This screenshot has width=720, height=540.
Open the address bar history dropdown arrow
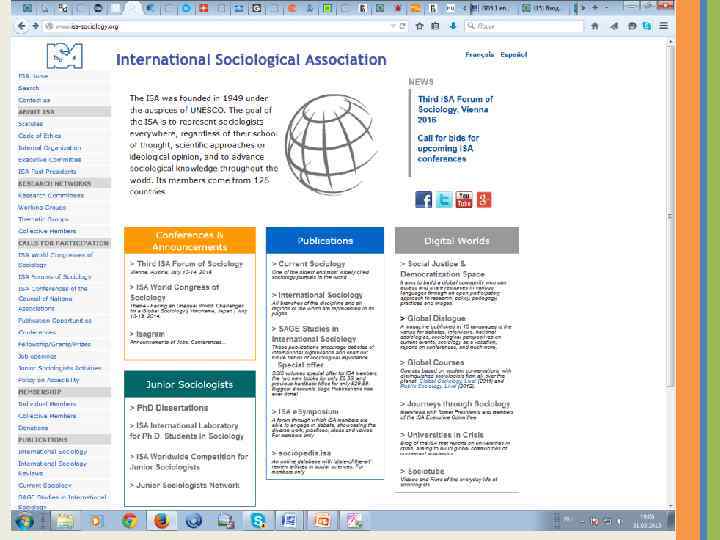coord(393,26)
